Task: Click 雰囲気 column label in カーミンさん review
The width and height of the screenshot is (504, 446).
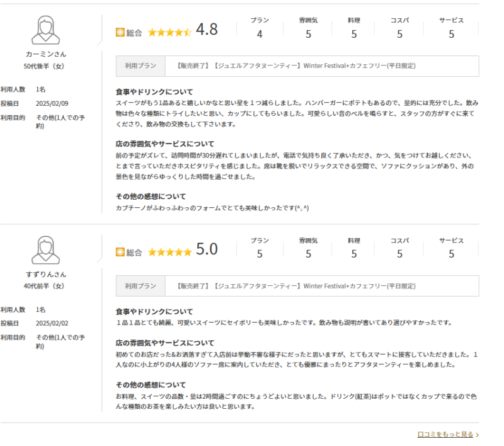Action: pyautogui.click(x=308, y=20)
